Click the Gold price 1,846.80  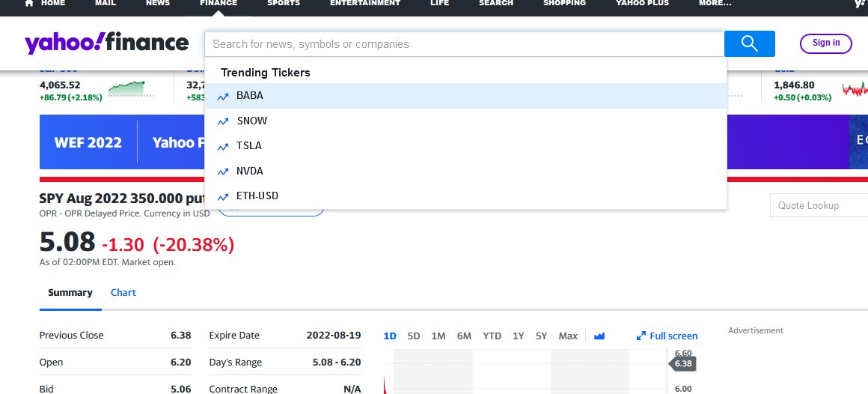[x=794, y=85]
